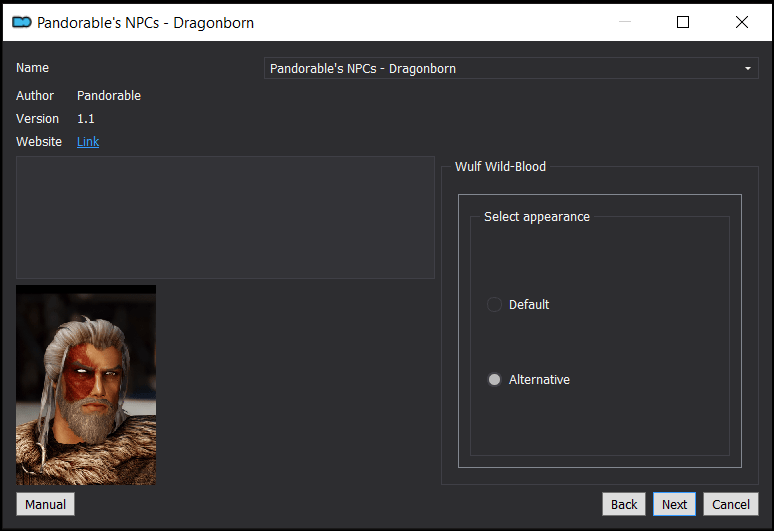Click the Manual button
Image resolution: width=774 pixels, height=531 pixels.
(45, 504)
